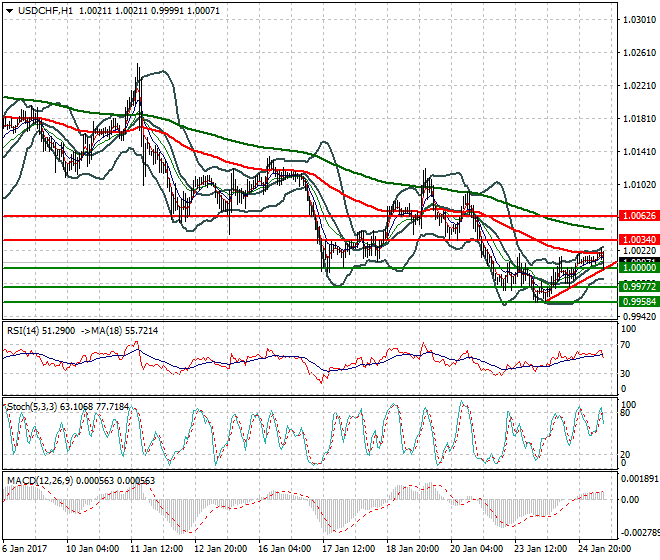Click the 0.99772 green support price label

639,287
